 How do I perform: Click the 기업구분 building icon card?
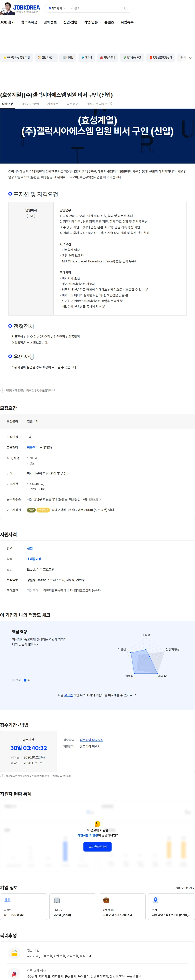pos(73,907)
